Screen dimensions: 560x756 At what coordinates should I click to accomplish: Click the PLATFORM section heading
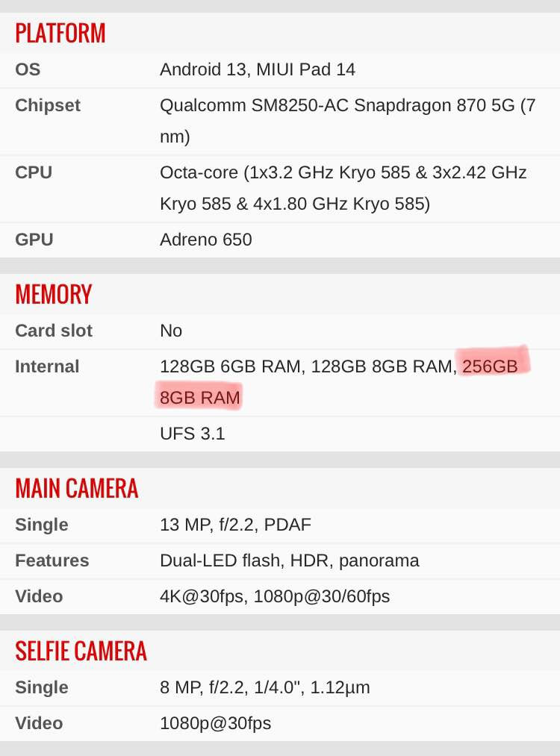point(60,34)
